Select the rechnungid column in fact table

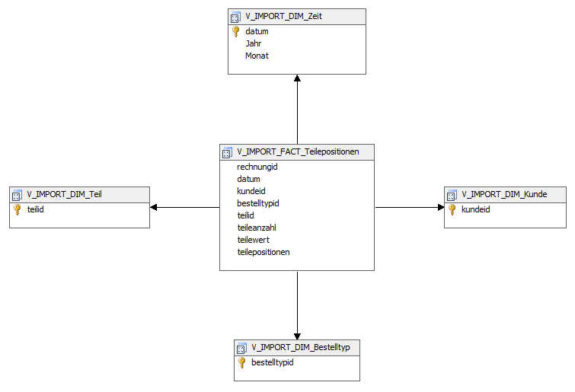coord(256,167)
